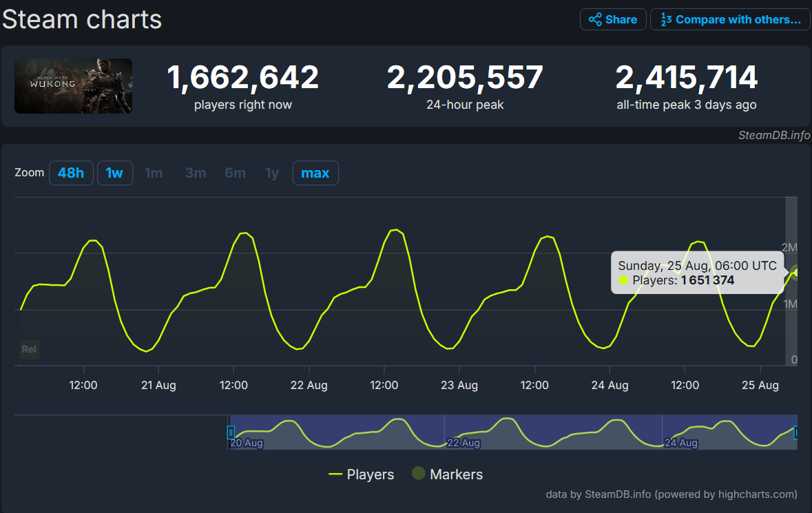Open the Compare with others menu
Viewport: 812px width, 513px height.
(x=730, y=19)
